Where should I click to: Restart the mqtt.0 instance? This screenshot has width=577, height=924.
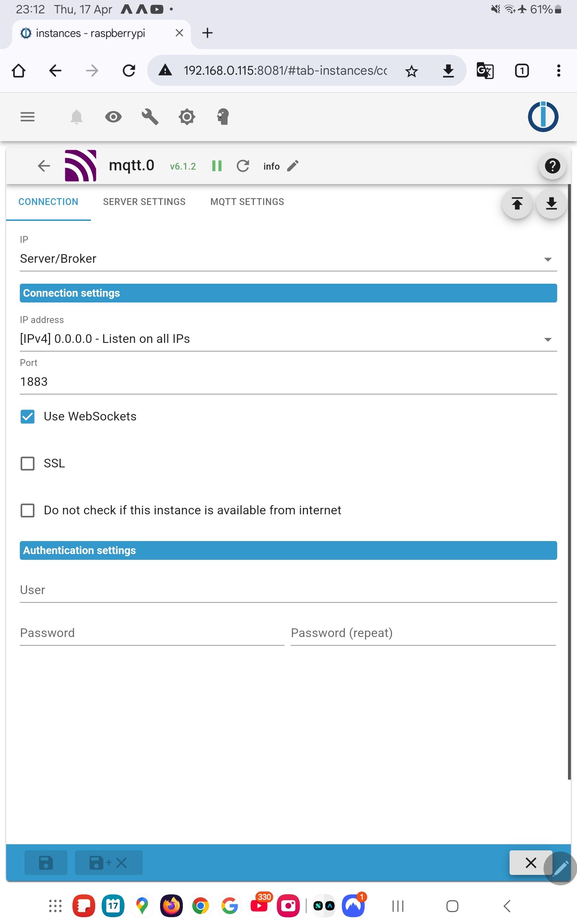[243, 166]
